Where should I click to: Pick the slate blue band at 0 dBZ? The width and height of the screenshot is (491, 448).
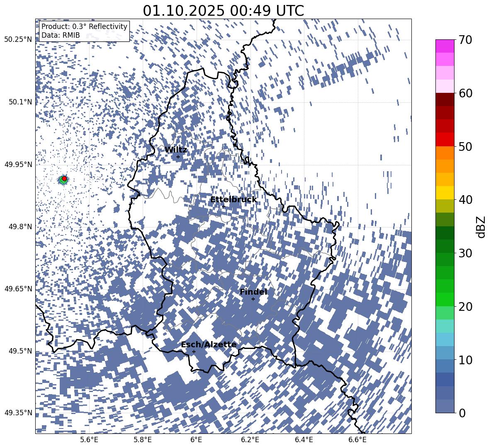tap(445, 406)
